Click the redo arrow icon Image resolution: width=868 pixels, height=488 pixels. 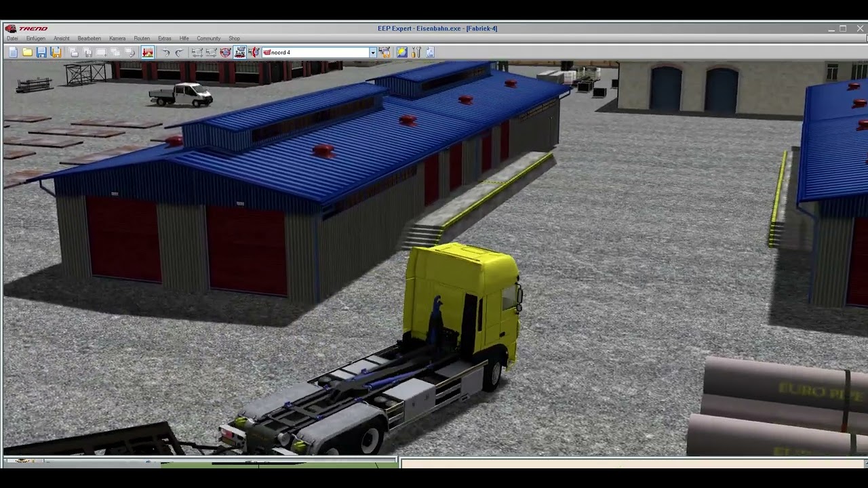(179, 52)
